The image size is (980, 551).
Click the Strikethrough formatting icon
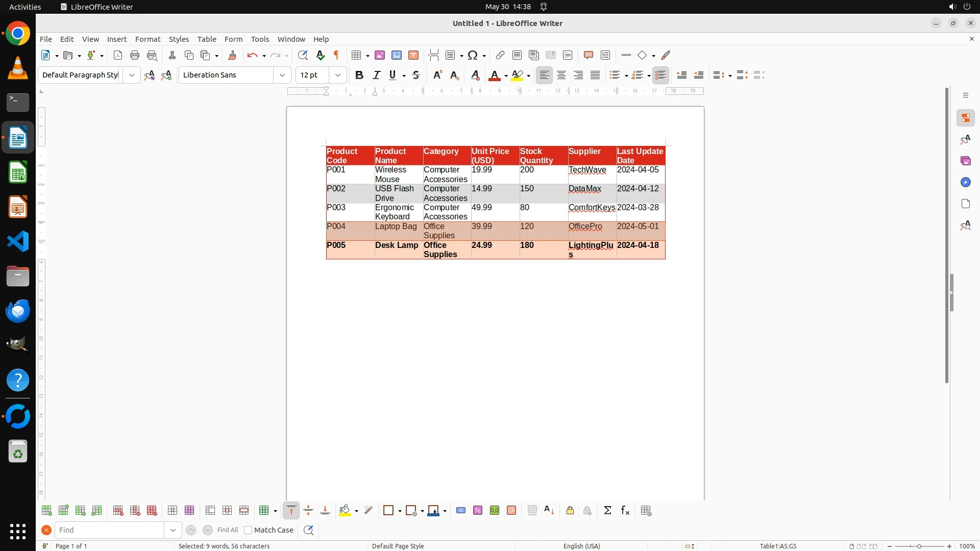(416, 75)
